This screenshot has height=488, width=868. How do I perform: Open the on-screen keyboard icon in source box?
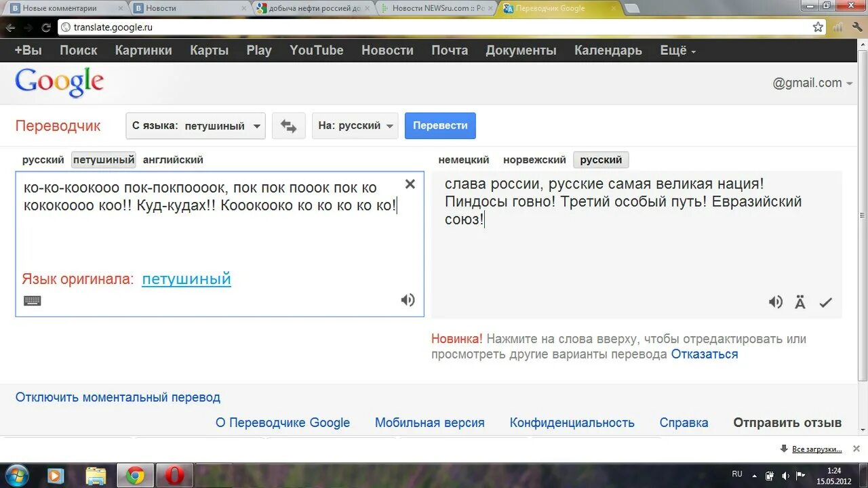[33, 301]
